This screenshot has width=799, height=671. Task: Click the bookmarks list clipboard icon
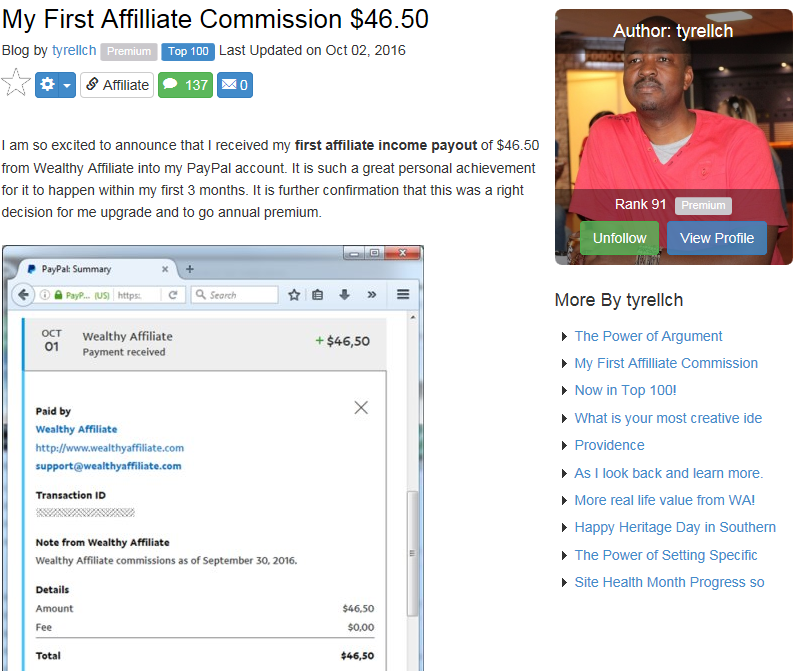(317, 295)
